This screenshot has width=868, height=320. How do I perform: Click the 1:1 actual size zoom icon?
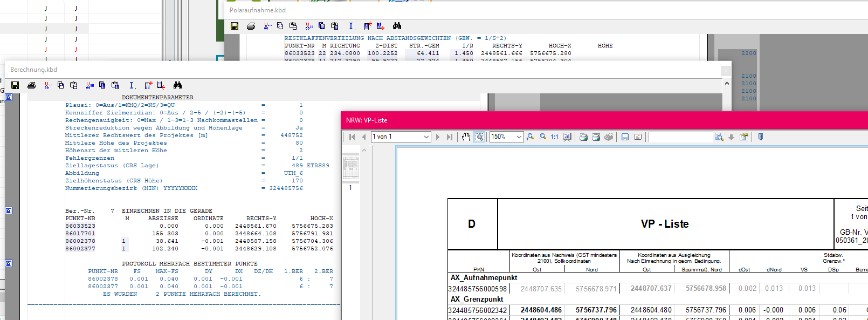(x=554, y=137)
